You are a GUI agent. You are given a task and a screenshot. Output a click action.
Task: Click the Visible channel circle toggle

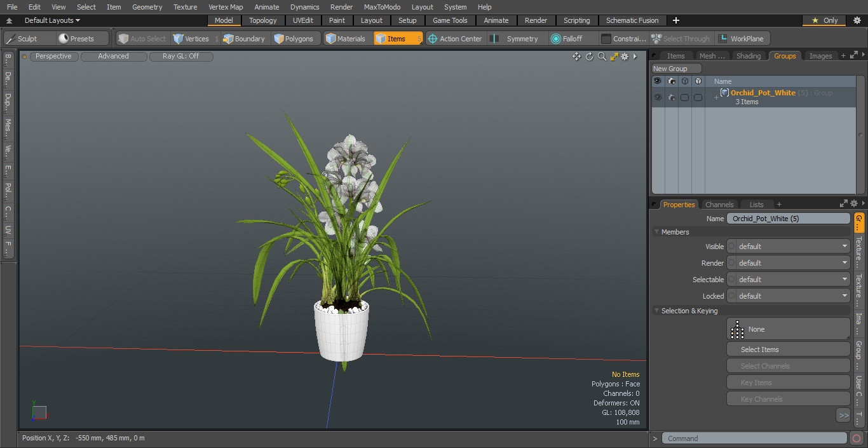tap(731, 247)
